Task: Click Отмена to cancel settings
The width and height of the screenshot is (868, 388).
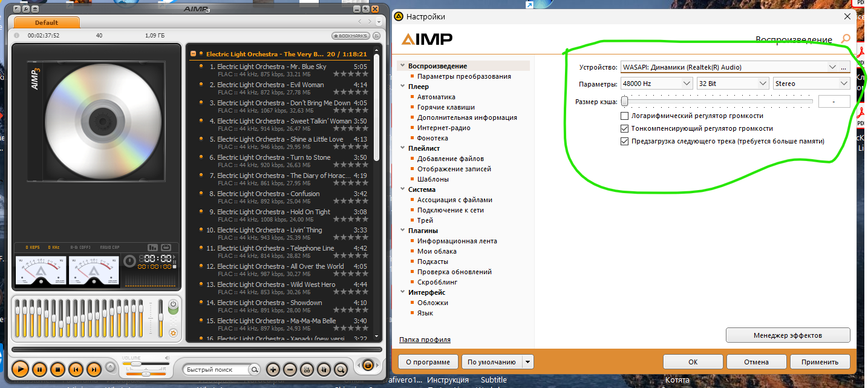Action: click(756, 362)
